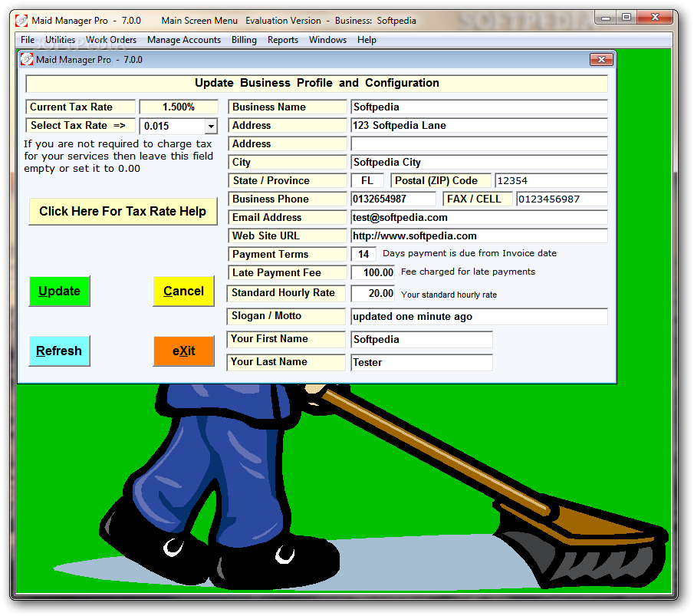Click the State field showing FL

367,181
